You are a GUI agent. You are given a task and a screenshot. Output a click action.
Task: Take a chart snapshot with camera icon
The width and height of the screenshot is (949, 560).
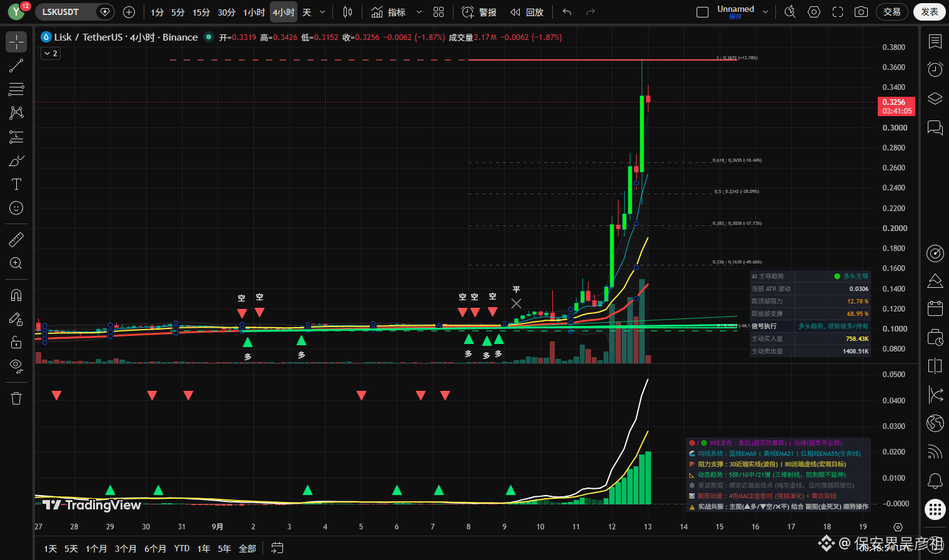pyautogui.click(x=861, y=12)
